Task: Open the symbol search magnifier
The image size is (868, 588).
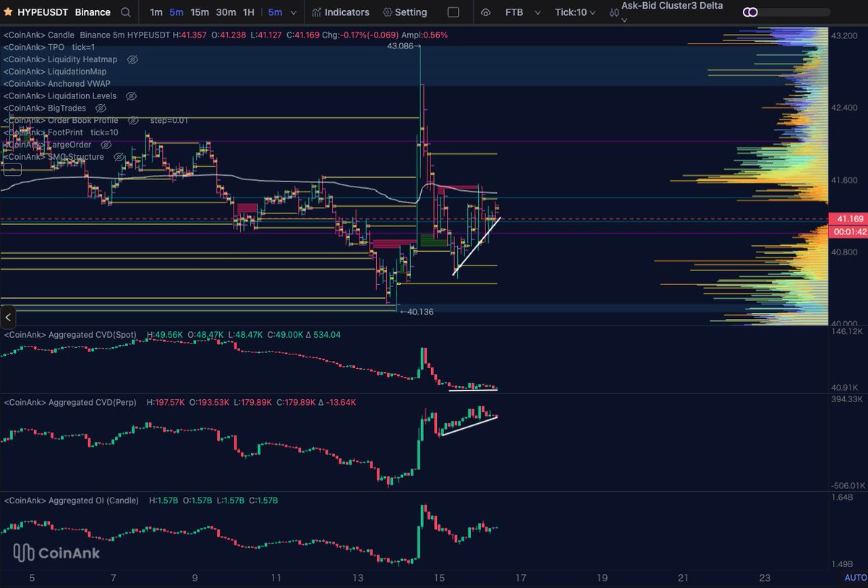Action: 126,12
